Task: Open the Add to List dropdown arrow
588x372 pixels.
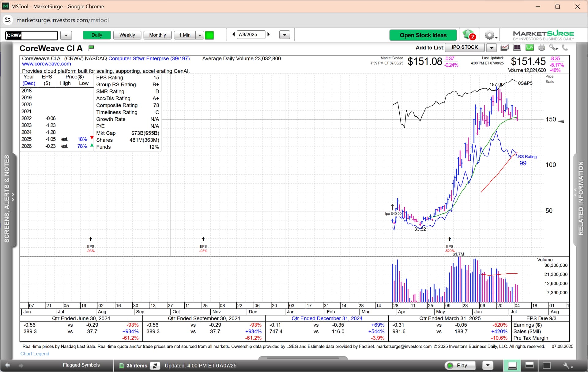Action: [491, 47]
